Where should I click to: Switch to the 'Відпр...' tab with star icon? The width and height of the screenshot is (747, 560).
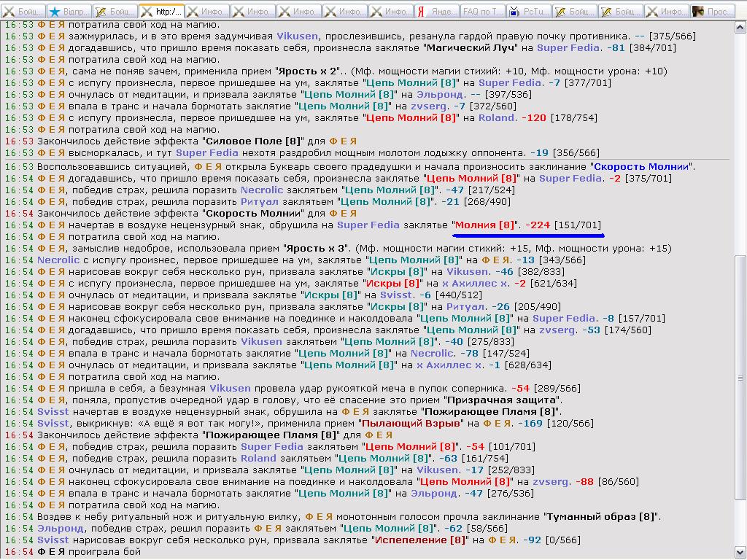coord(69,12)
